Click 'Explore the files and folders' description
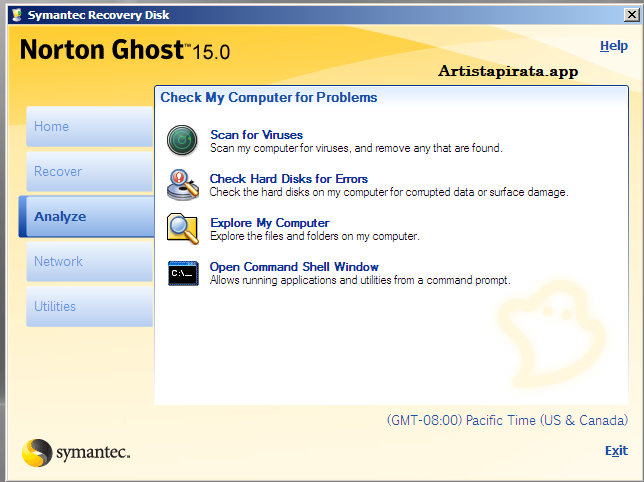 [x=315, y=236]
